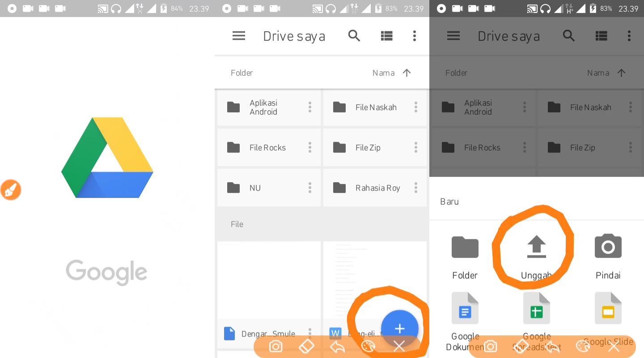
Task: Open the NU folder
Action: [269, 188]
